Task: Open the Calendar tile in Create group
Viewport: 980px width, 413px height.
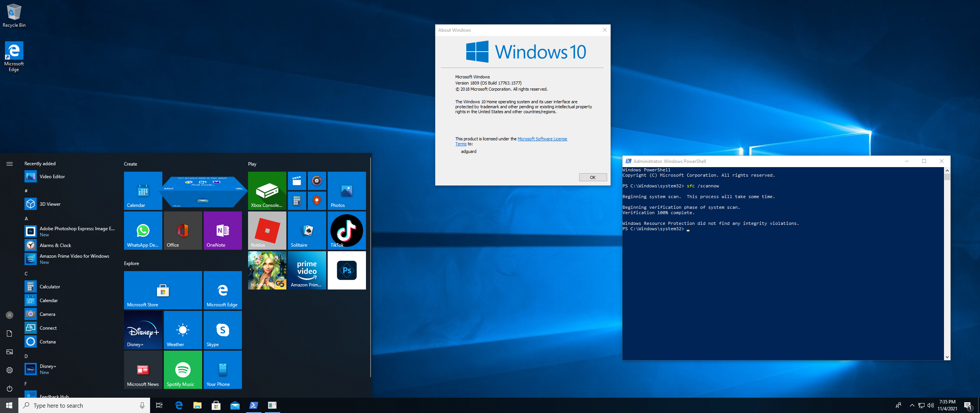Action: 143,190
